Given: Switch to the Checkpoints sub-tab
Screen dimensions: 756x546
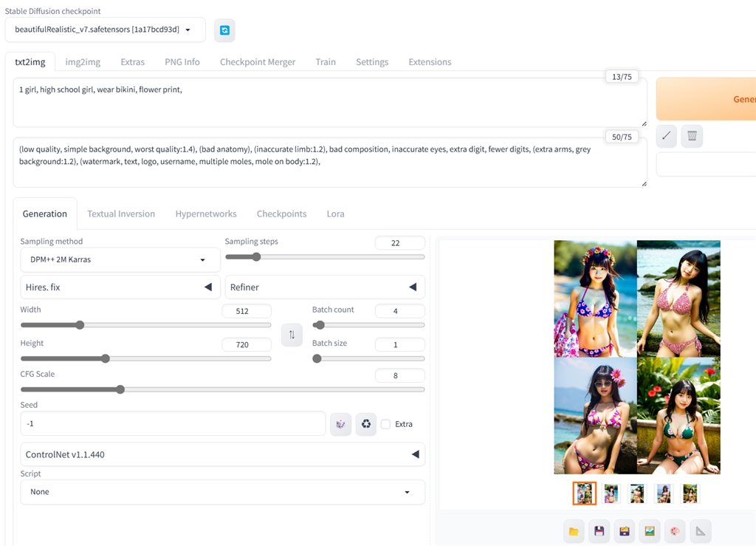Looking at the screenshot, I should (x=281, y=214).
